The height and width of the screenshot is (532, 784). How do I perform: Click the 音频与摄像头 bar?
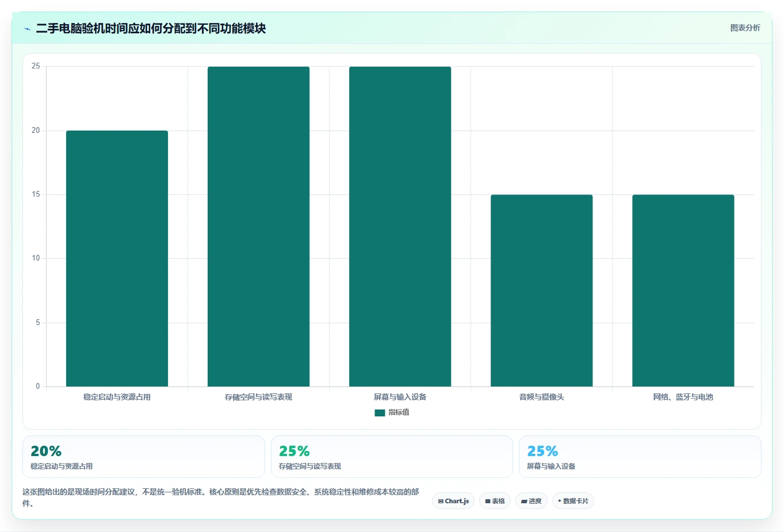pyautogui.click(x=541, y=290)
